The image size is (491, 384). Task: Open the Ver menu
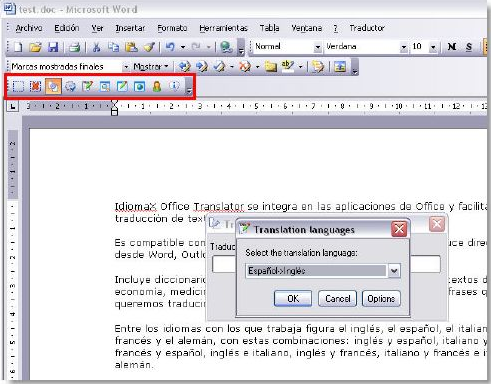pyautogui.click(x=97, y=28)
